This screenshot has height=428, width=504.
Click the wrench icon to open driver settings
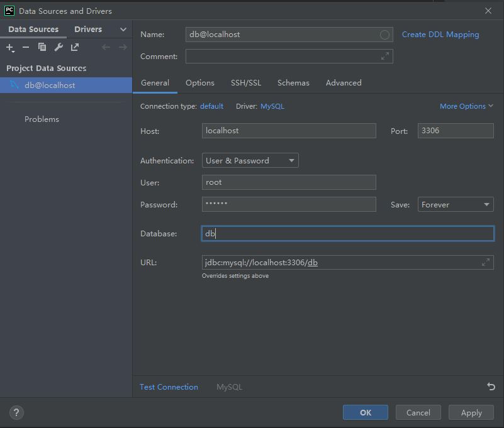(x=59, y=47)
